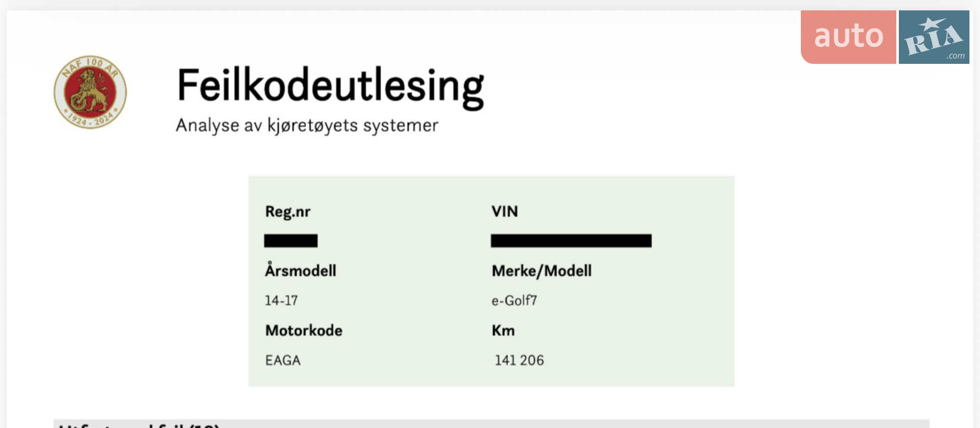The image size is (980, 428).
Task: Click the partially visible gray section header
Action: click(491, 423)
